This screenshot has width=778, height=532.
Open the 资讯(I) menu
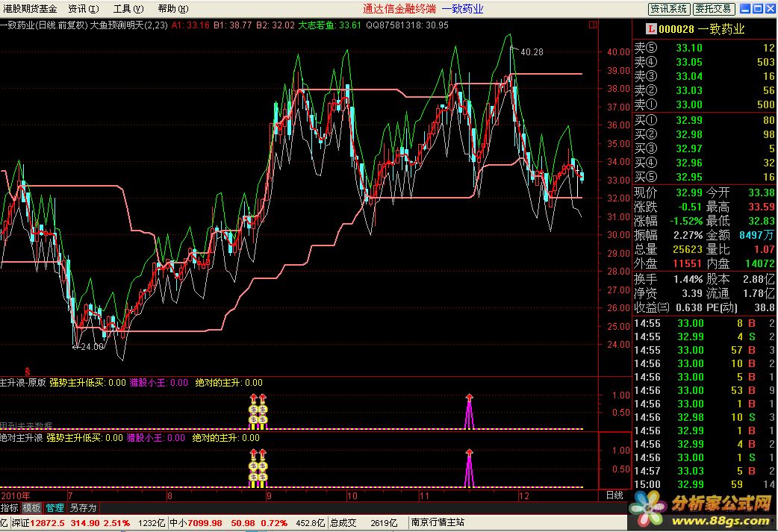[x=84, y=8]
